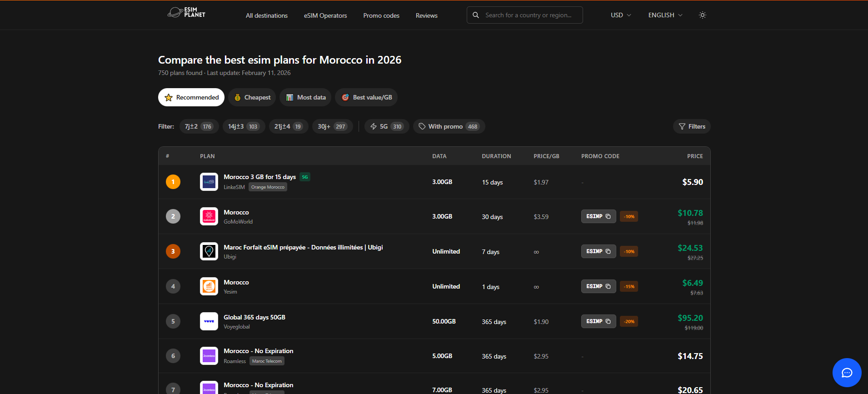Click the $5.90 price
Image resolution: width=868 pixels, height=394 pixels.
693,182
